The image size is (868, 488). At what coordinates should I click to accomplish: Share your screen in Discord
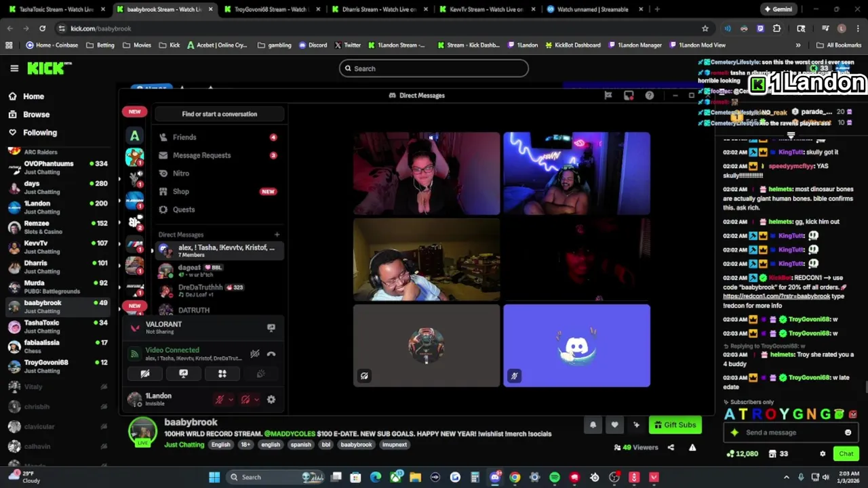click(x=183, y=373)
